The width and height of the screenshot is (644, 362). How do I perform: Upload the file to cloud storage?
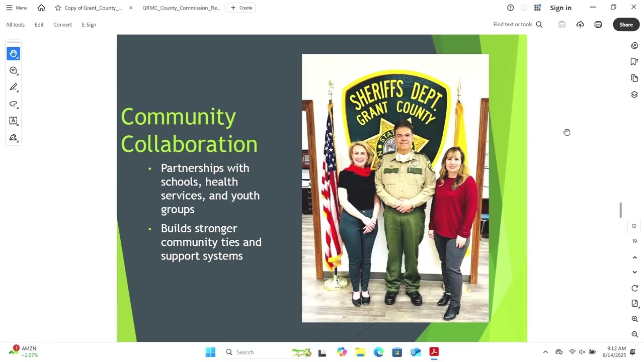(x=580, y=25)
